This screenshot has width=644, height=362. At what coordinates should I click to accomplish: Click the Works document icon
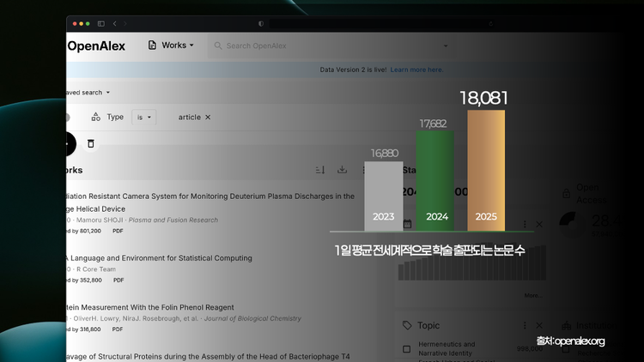[x=152, y=45]
